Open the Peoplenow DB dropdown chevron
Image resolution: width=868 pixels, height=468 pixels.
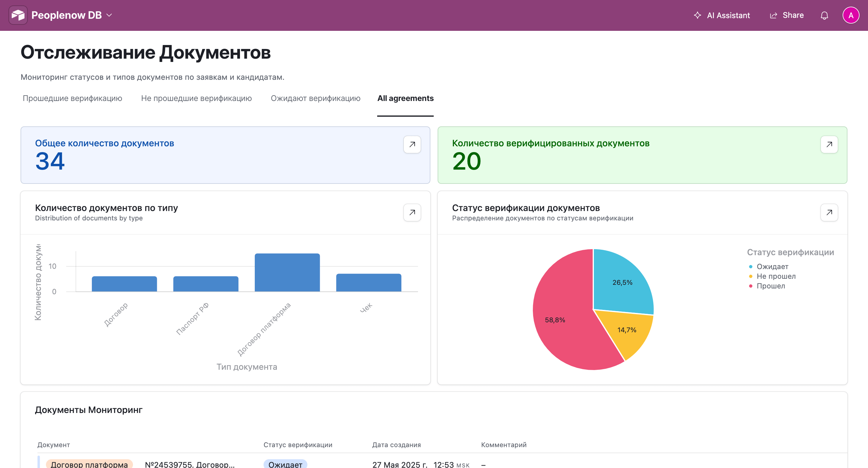coord(109,15)
